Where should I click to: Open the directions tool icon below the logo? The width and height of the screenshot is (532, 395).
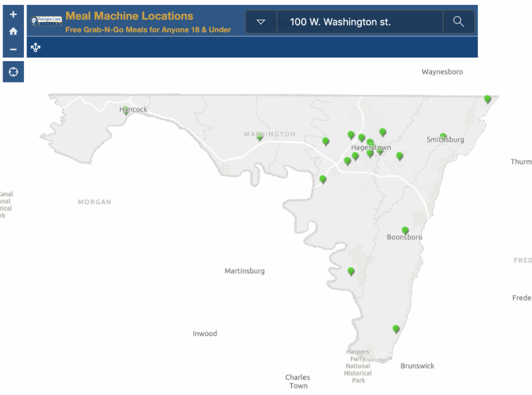36,47
